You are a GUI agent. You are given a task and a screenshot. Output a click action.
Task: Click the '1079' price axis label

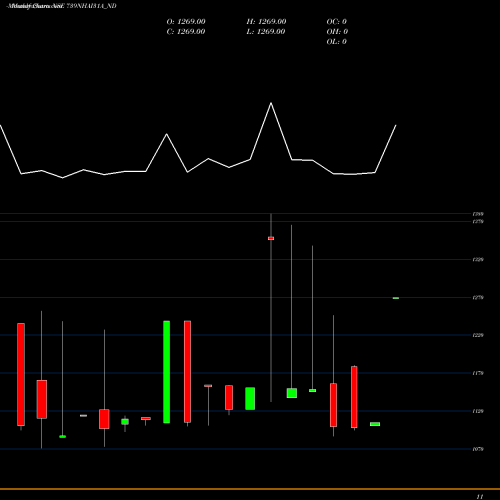point(478,449)
